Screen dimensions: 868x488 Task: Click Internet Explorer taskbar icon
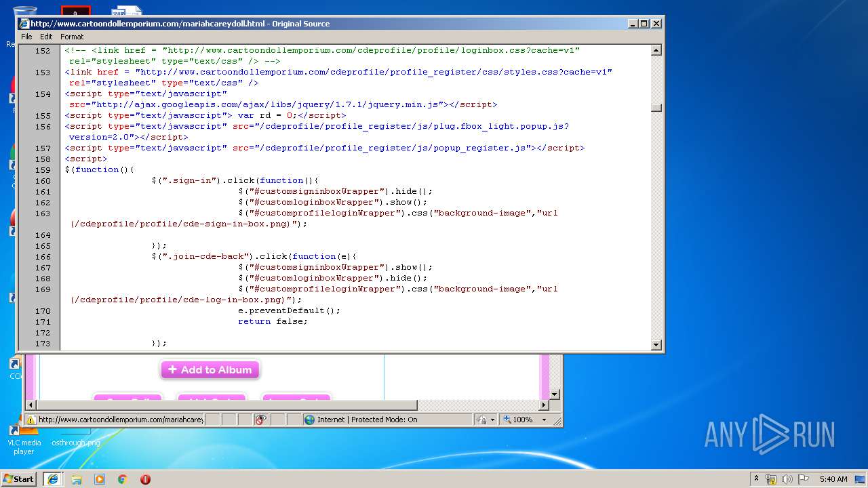[x=52, y=479]
